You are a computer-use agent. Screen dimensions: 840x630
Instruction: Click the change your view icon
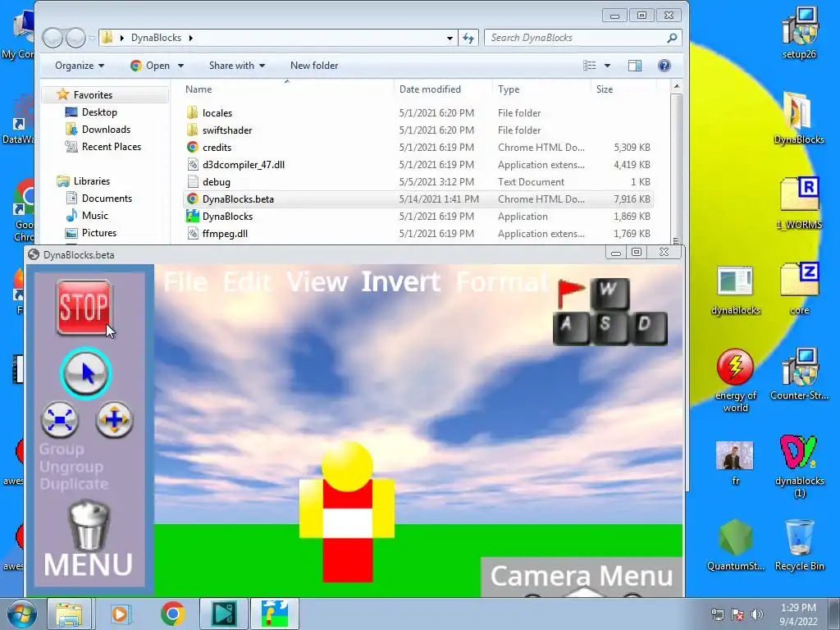click(x=590, y=66)
